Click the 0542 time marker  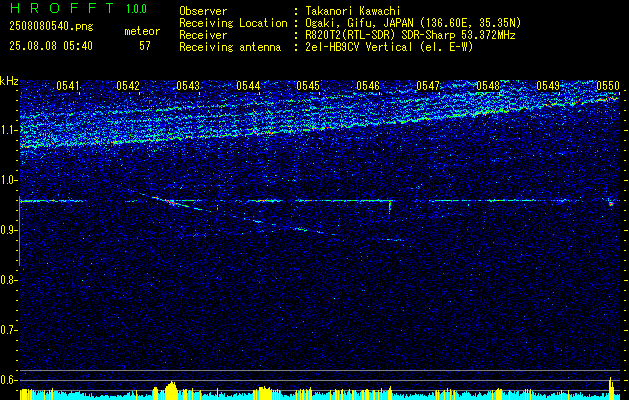click(x=128, y=85)
